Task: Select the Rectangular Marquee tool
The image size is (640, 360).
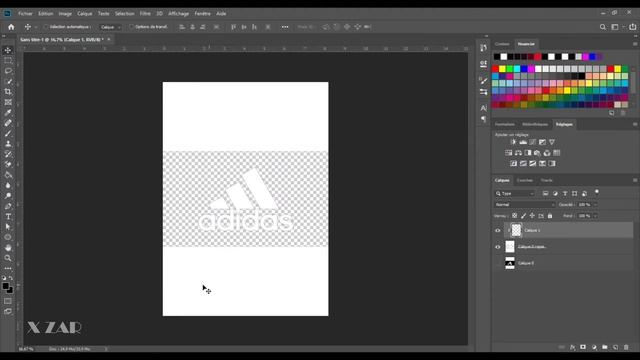Action: click(8, 60)
